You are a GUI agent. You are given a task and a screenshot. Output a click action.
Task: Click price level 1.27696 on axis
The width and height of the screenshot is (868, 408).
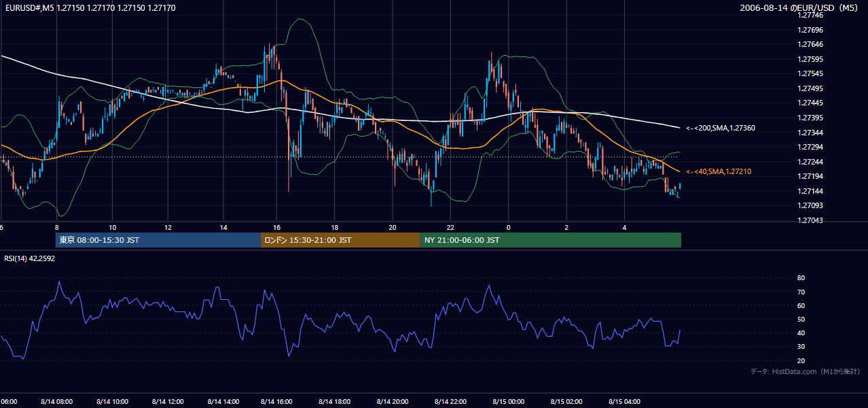[810, 30]
